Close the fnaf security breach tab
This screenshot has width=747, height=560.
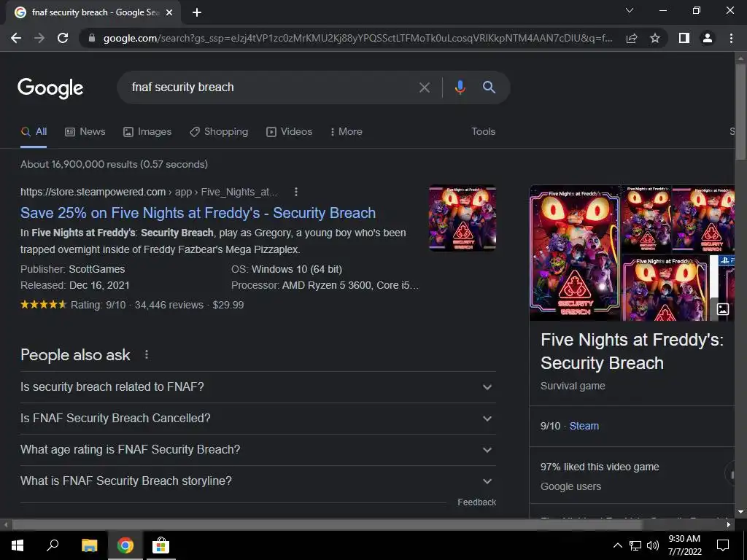click(x=169, y=13)
